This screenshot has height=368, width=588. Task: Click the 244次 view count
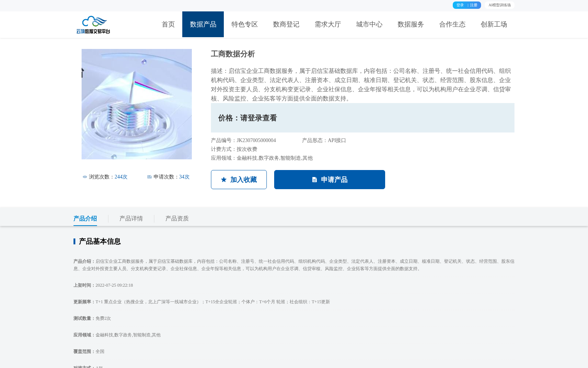coord(121,177)
